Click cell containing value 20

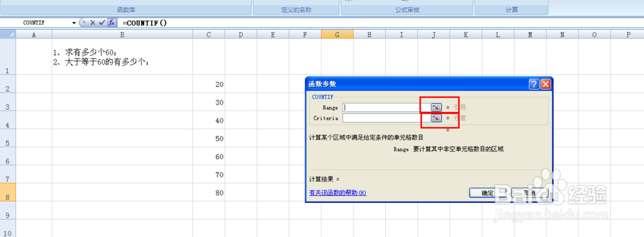tap(209, 84)
